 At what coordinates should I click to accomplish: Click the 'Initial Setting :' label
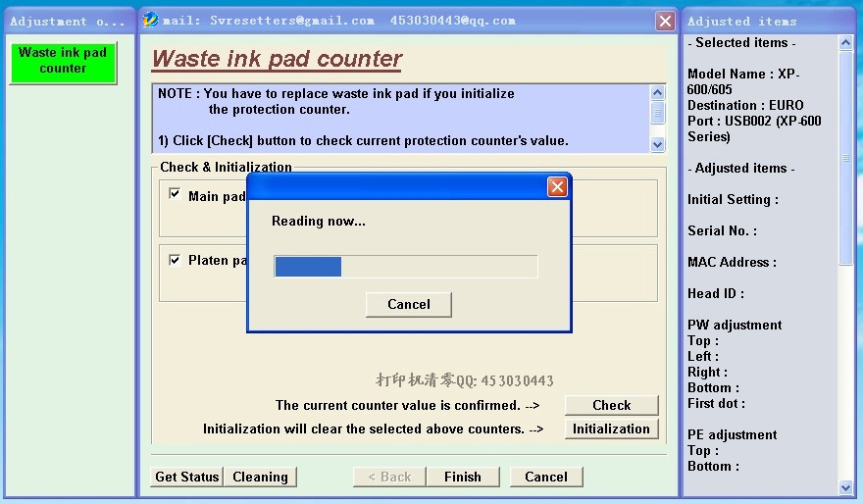[734, 200]
